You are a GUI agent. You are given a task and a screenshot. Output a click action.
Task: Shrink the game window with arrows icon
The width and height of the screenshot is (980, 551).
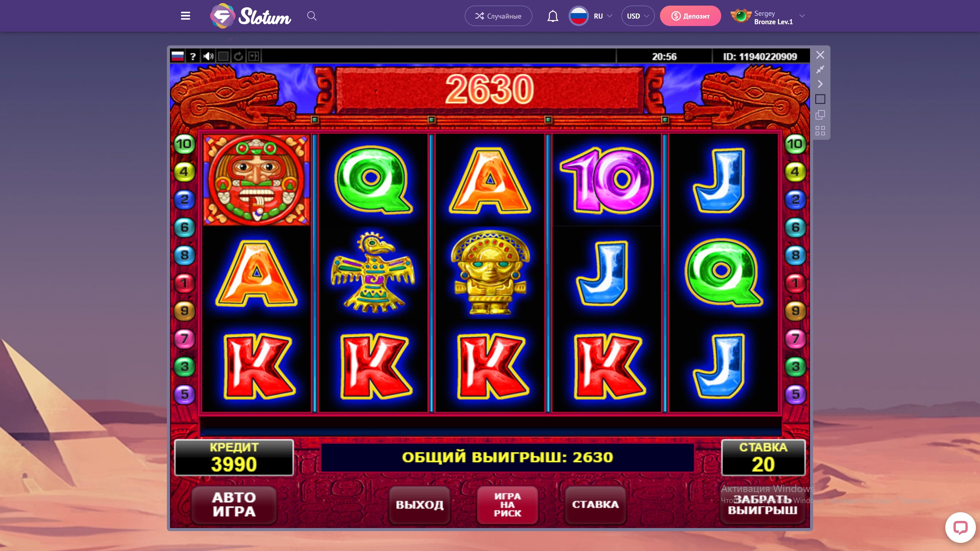[x=820, y=70]
